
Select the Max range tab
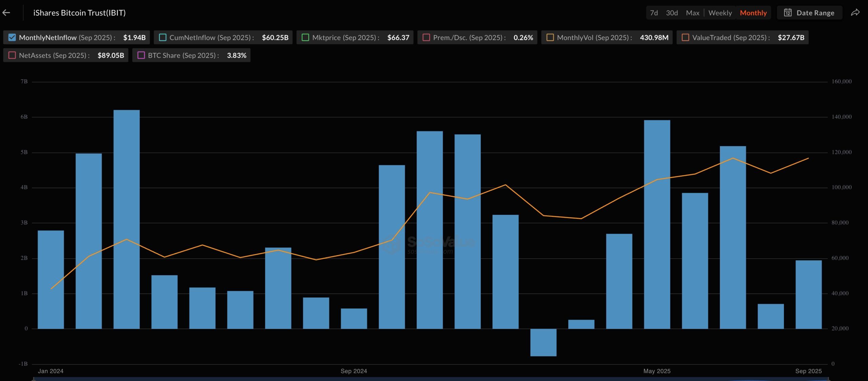point(692,13)
